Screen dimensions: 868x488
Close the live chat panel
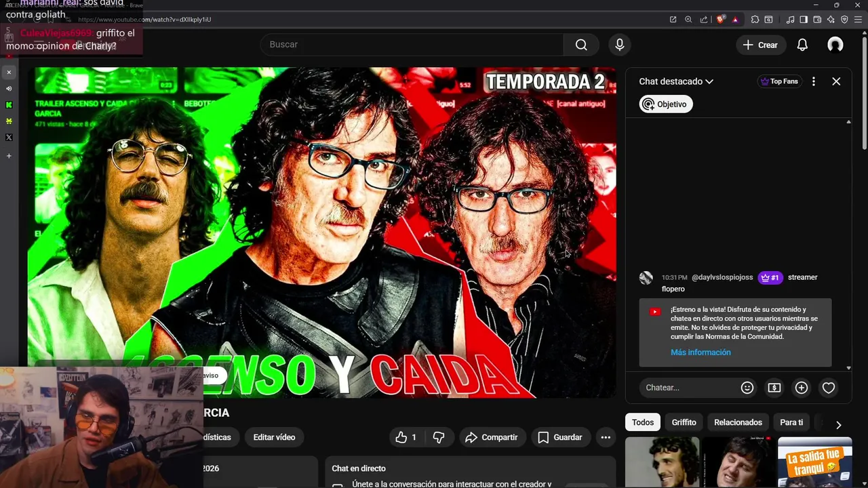coord(836,81)
